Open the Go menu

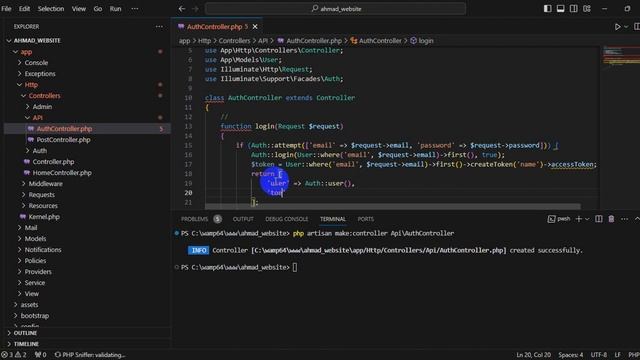[98, 9]
